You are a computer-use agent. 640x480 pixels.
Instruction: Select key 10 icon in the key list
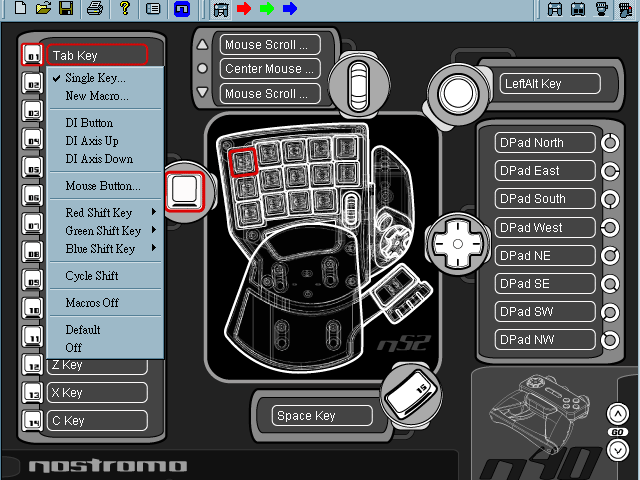(32, 309)
